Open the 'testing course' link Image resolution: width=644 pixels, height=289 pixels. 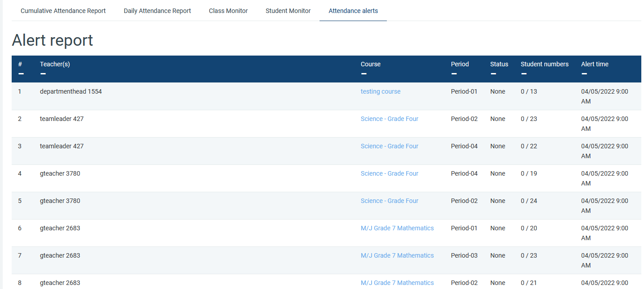coord(381,91)
